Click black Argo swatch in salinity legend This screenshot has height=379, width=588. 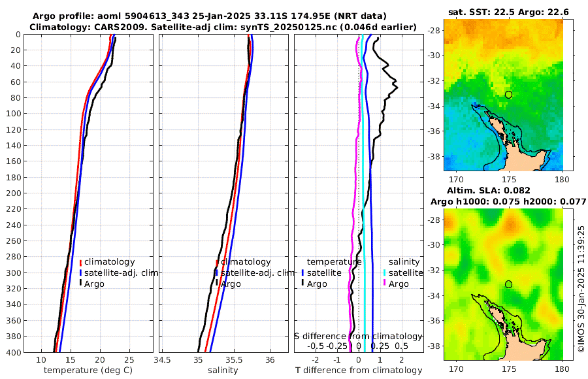tap(217, 284)
